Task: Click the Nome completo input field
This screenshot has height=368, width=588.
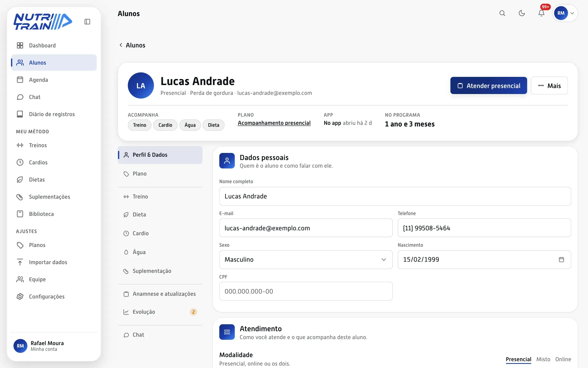Action: pos(395,196)
